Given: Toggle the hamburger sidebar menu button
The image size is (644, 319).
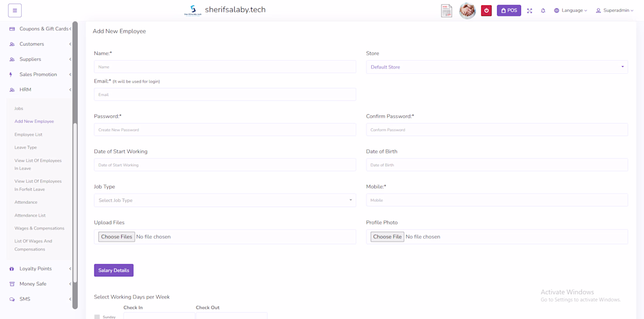Looking at the screenshot, I should pos(15,11).
